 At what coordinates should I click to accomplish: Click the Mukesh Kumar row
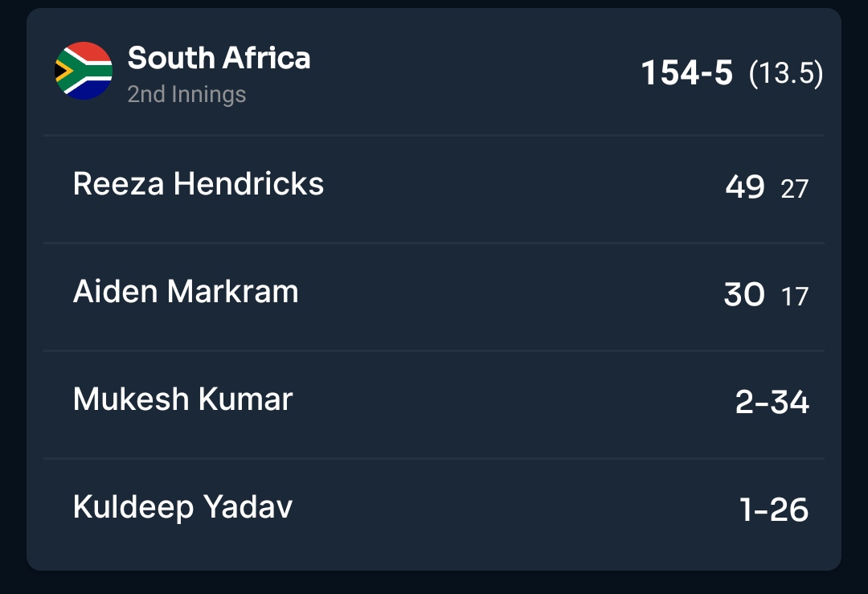click(x=434, y=400)
